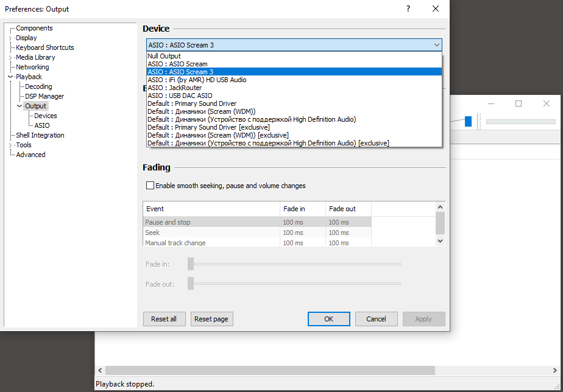
Task: Choose ASIO : JackRouter output device
Action: point(174,88)
